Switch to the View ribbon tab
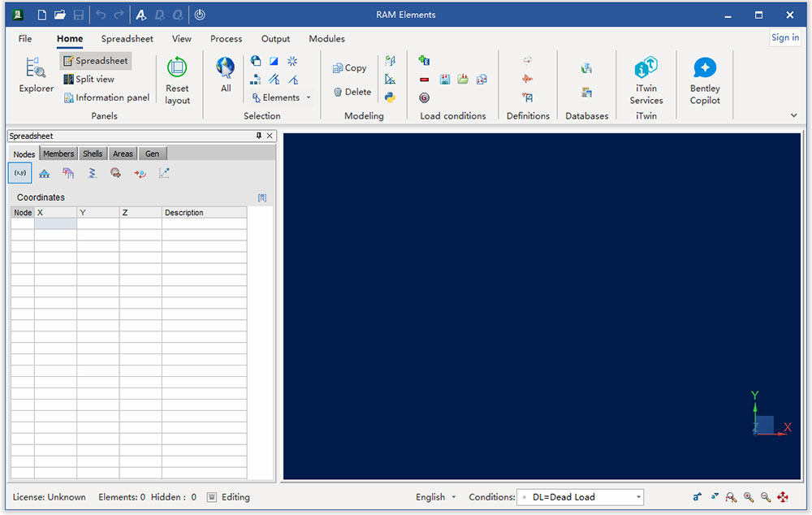Image resolution: width=812 pixels, height=515 pixels. [x=181, y=39]
